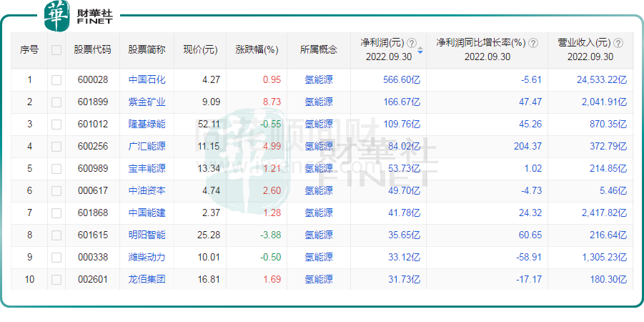Click 氢能源 concept link in 紫金矿业 row
This screenshot has height=322, width=644.
[319, 102]
